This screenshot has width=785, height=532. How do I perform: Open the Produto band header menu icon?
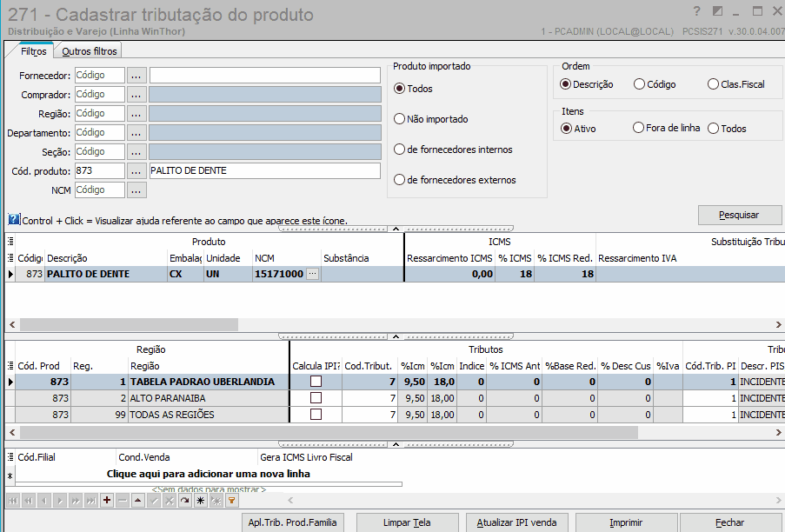click(10, 242)
